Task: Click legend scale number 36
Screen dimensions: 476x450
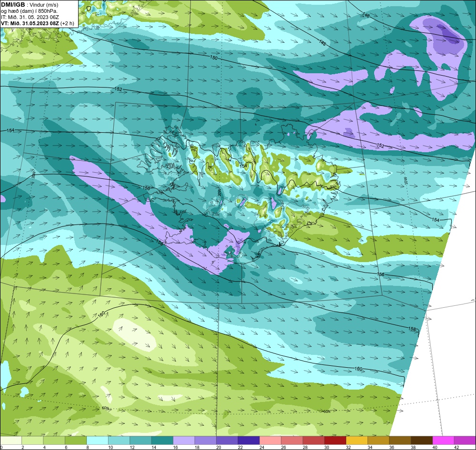Action: click(392, 447)
